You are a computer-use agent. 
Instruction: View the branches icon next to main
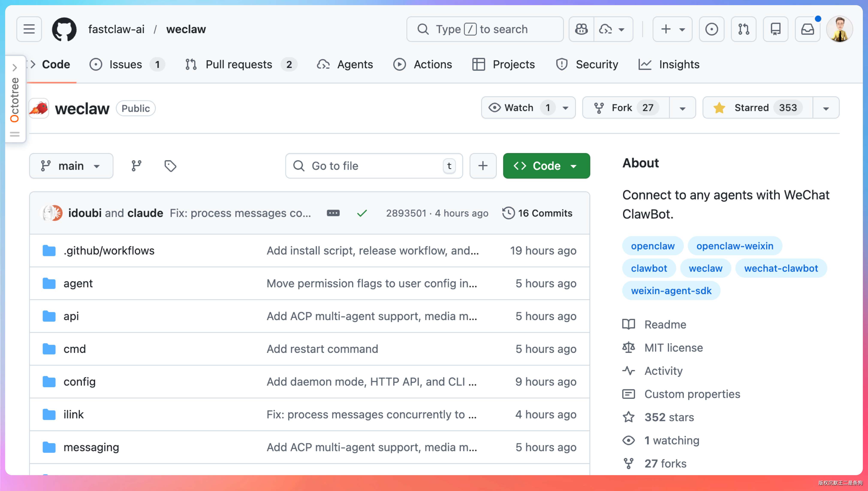(136, 166)
